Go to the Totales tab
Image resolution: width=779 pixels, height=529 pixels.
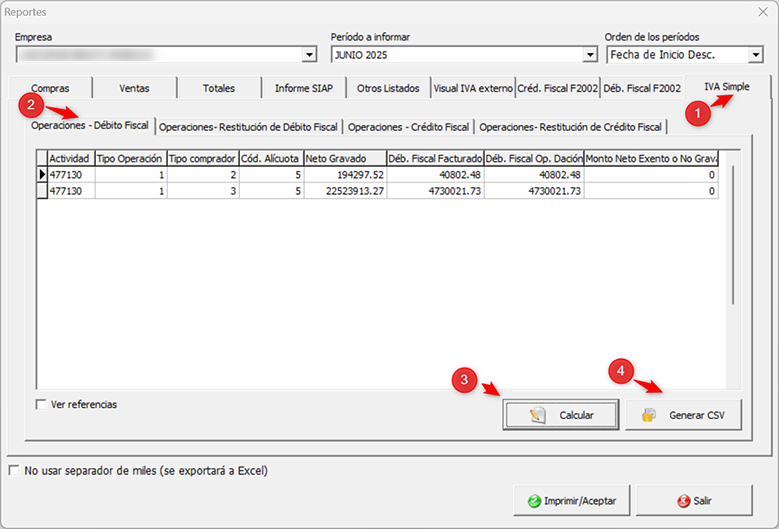219,88
